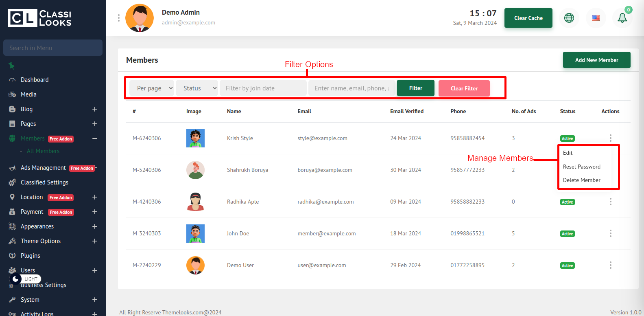Expand the Blog sidebar submenu
The height and width of the screenshot is (316, 644).
pos(94,109)
